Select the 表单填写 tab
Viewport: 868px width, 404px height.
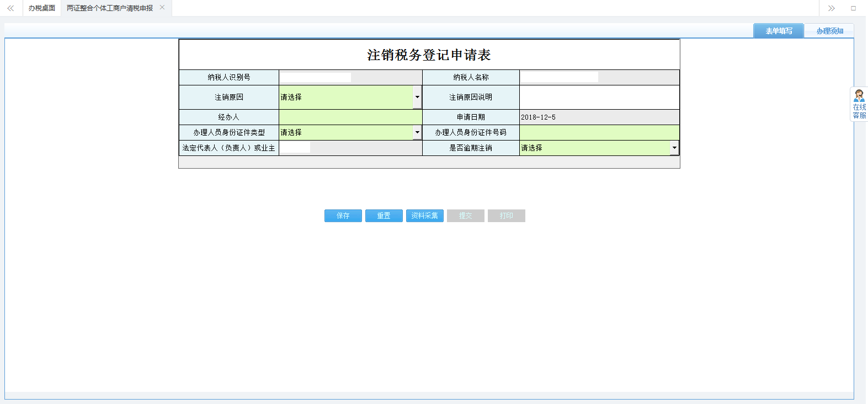click(x=778, y=31)
